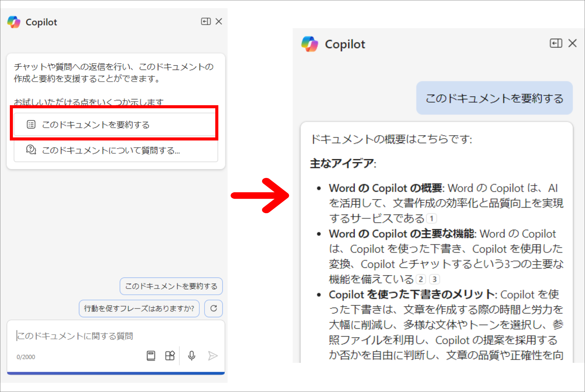This screenshot has width=585, height=392.
Task: Click bold text Word の Copilot の概要
Action: (x=385, y=188)
